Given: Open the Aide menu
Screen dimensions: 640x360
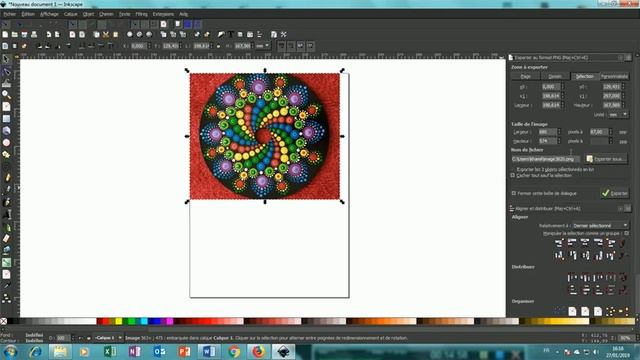Looking at the screenshot, I should pyautogui.click(x=183, y=14).
